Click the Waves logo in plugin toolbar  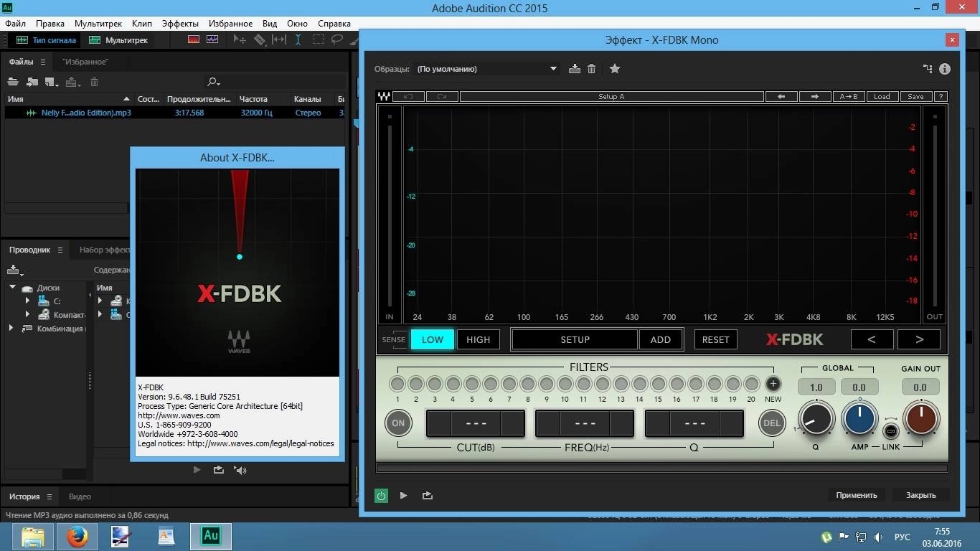pos(384,96)
